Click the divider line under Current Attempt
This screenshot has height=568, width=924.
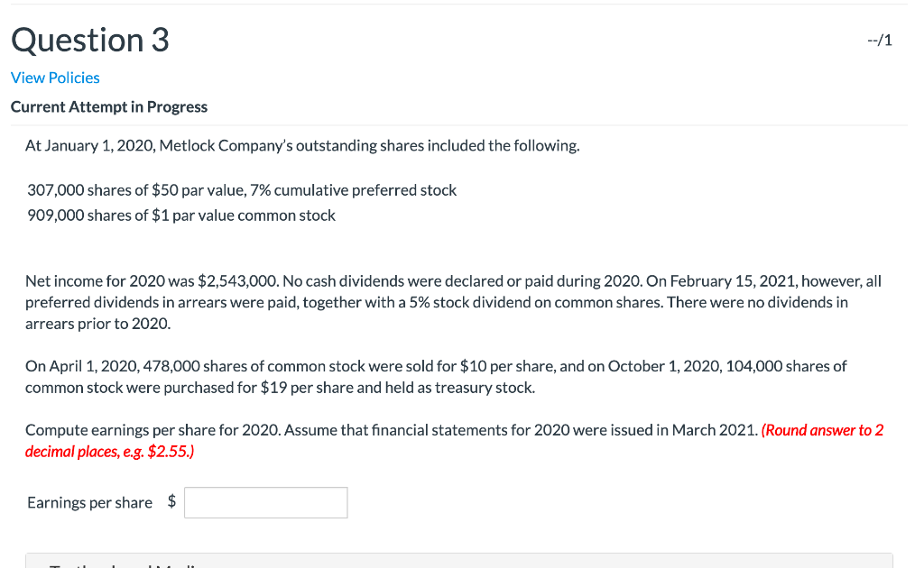[458, 124]
